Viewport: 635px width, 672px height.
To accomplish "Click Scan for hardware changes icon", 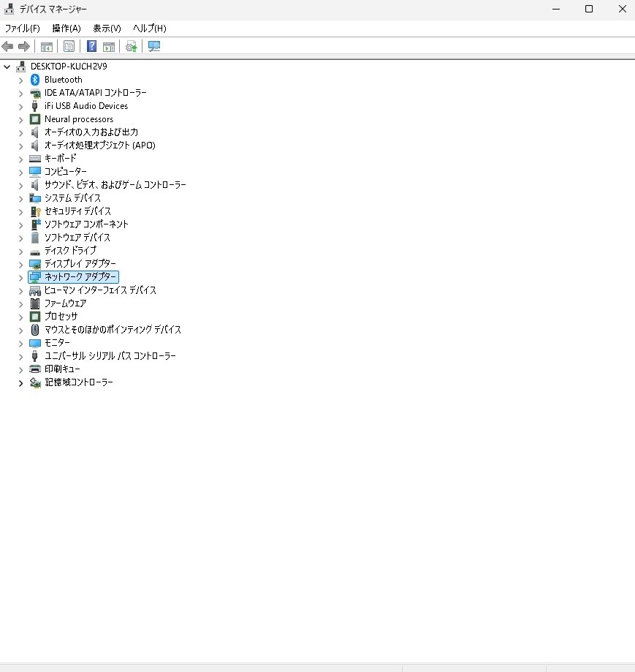I will pyautogui.click(x=154, y=47).
